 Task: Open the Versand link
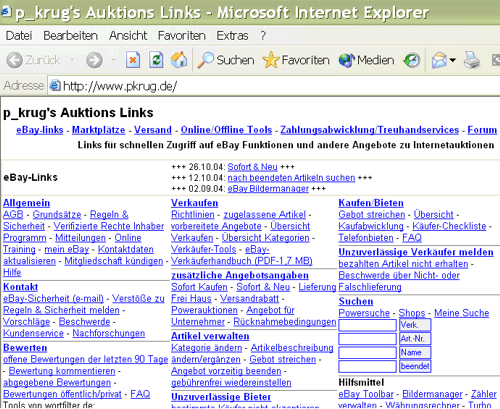153,130
